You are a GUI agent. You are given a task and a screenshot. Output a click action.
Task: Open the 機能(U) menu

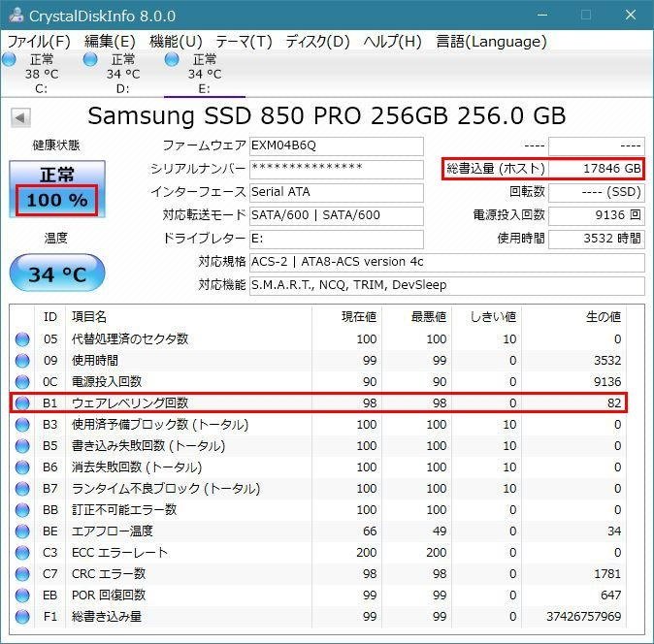click(176, 42)
